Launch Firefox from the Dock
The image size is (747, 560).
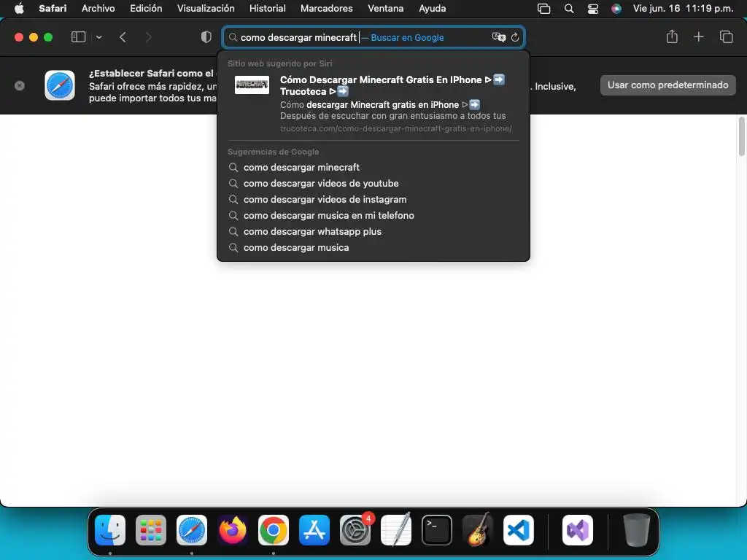click(x=233, y=530)
